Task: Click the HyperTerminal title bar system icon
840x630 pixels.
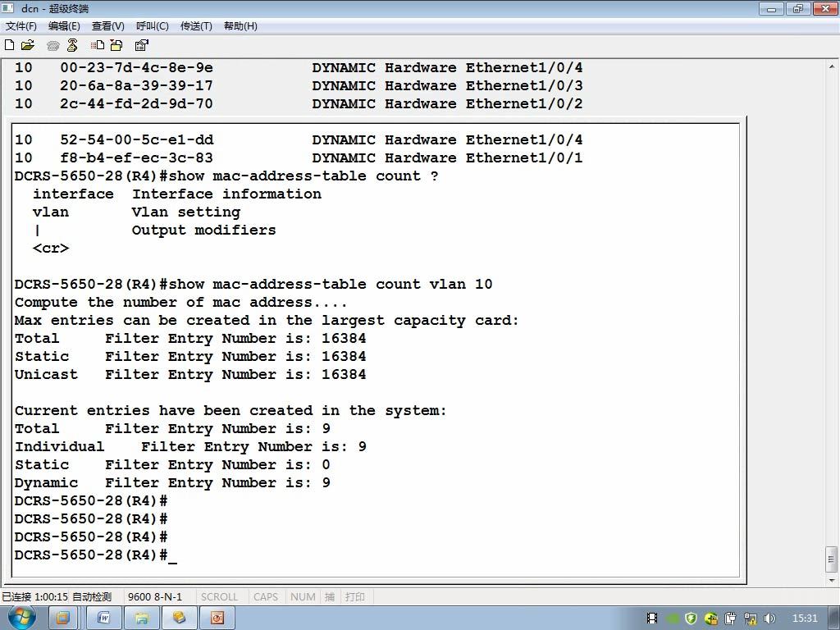Action: click(x=8, y=8)
